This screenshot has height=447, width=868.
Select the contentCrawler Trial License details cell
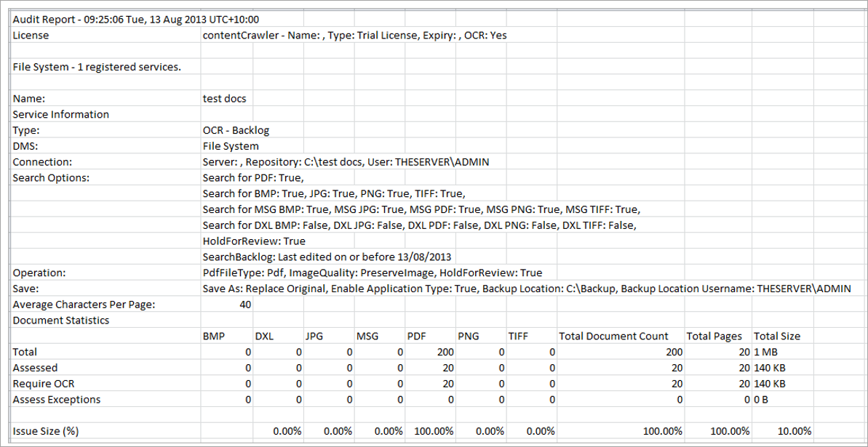point(355,36)
